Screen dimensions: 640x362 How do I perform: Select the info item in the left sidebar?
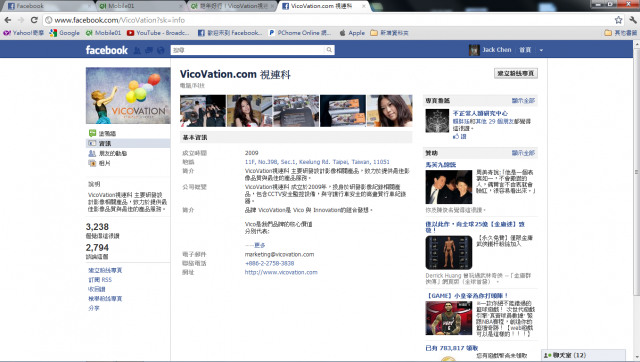[x=128, y=143]
